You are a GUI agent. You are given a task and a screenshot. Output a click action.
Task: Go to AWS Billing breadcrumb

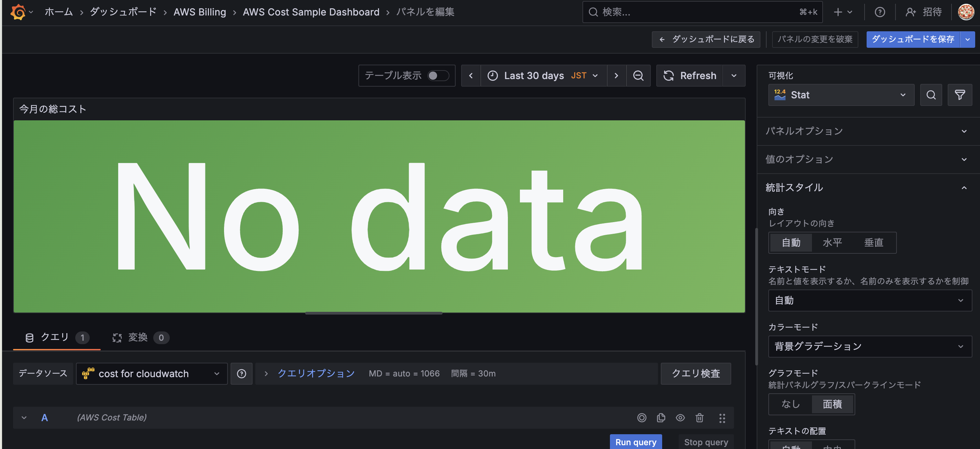(x=200, y=12)
